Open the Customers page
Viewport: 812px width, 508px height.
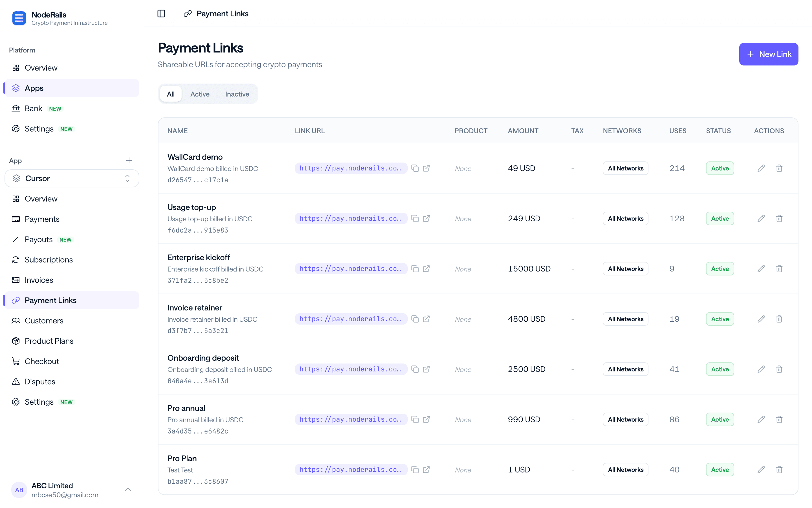[72, 321]
